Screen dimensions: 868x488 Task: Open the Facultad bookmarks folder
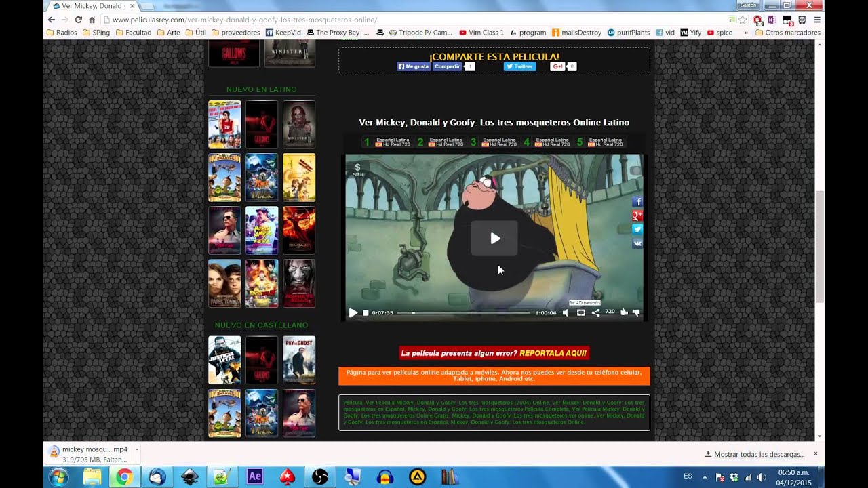134,32
